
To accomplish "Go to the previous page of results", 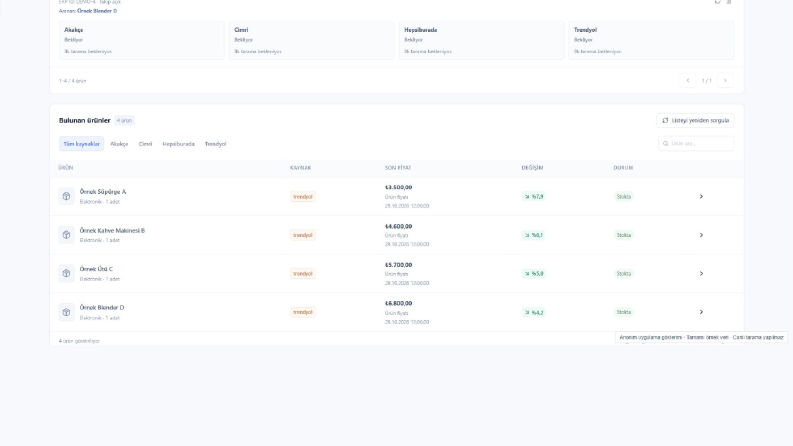I will [687, 80].
